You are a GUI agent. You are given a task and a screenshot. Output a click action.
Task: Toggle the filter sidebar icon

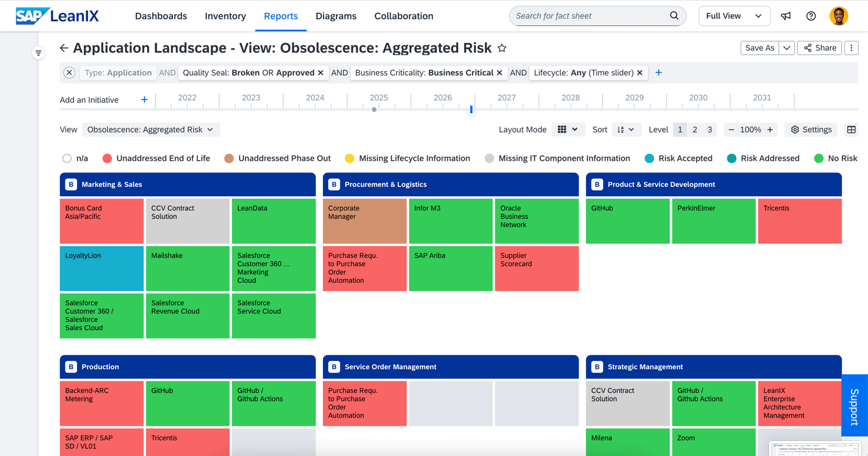39,53
